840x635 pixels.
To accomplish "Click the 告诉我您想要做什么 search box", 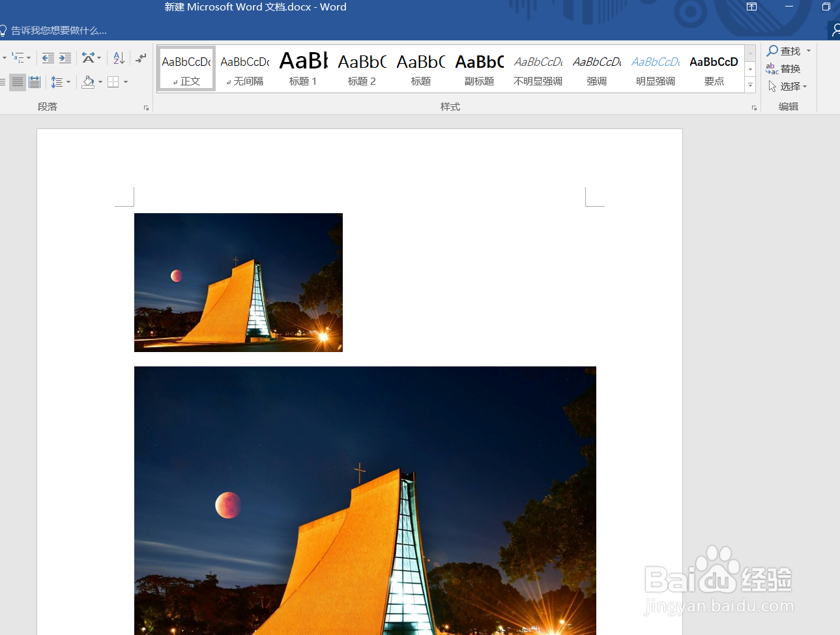I will click(x=53, y=31).
